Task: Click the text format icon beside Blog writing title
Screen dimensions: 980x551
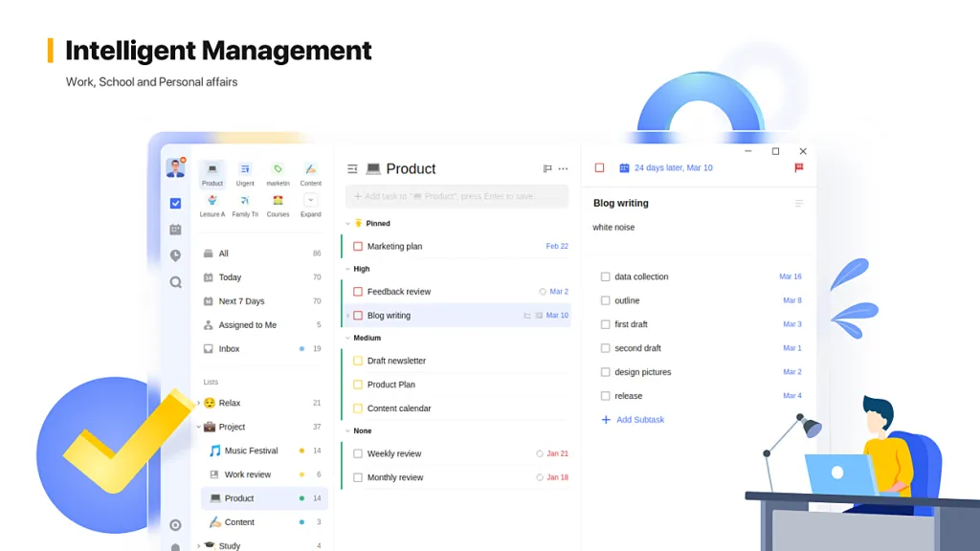Action: 799,203
